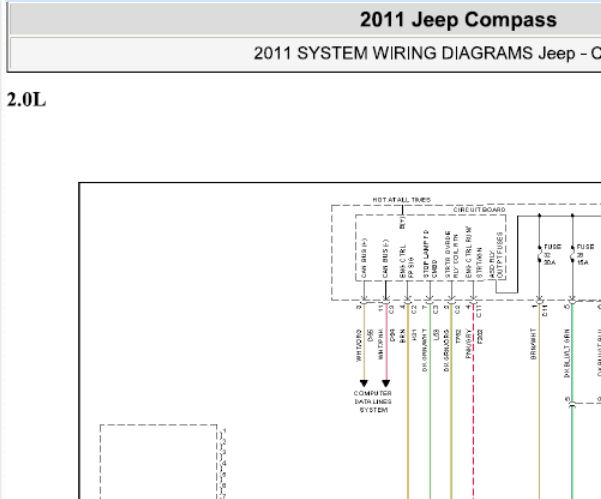The image size is (601, 499).
Task: Click the 30A fuse symbol
Action: [540, 254]
